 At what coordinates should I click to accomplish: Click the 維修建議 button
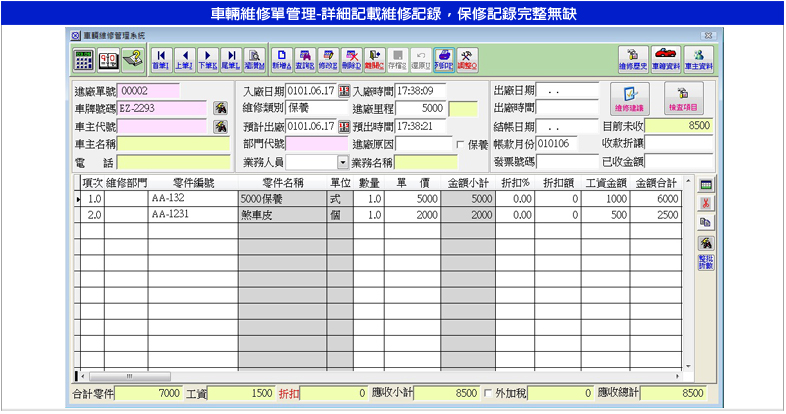coord(630,98)
